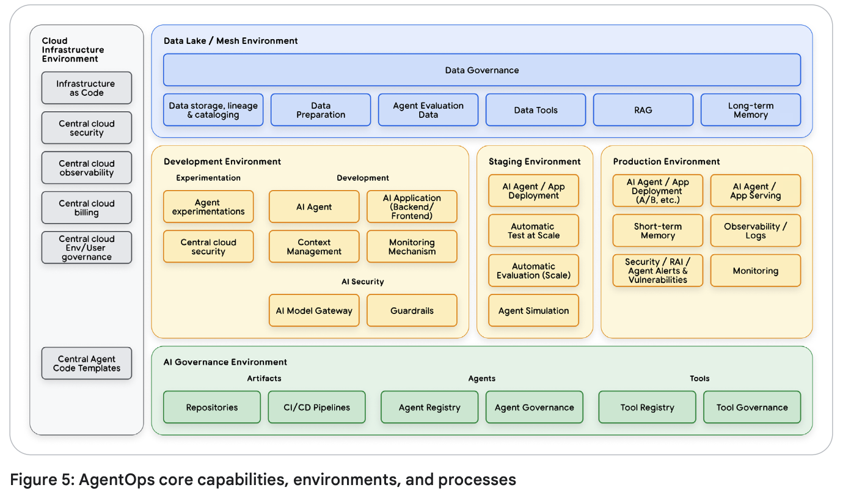Click Central cloud security under Experimentation
This screenshot has width=862, height=504.
pyautogui.click(x=208, y=247)
